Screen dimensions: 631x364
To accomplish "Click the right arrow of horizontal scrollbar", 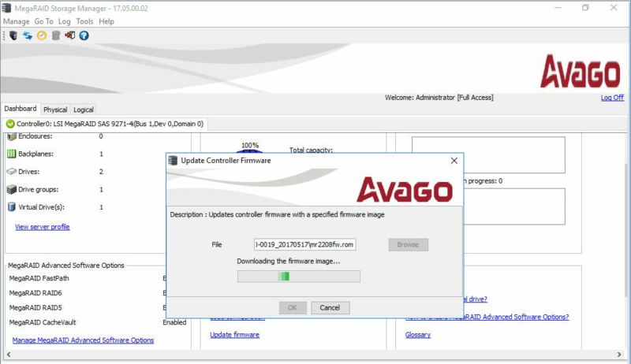I will click(619, 355).
